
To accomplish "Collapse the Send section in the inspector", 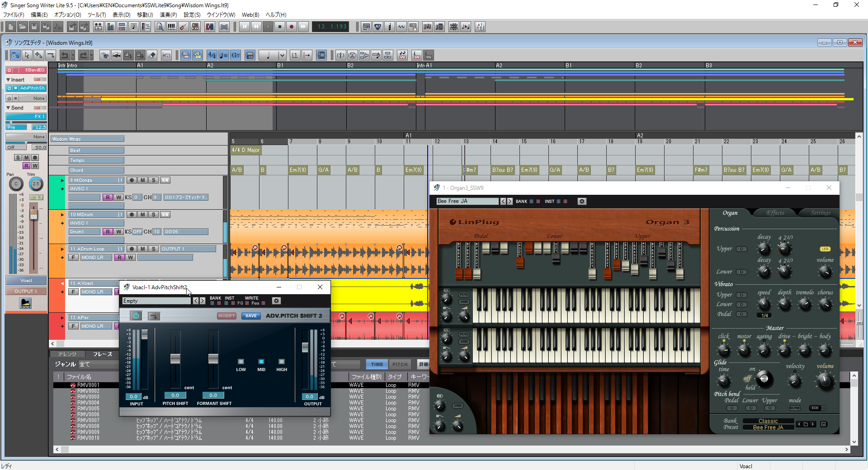I will pos(8,108).
